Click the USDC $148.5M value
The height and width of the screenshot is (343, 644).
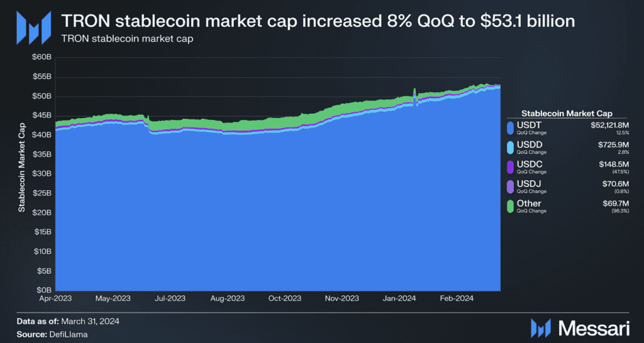pos(613,164)
